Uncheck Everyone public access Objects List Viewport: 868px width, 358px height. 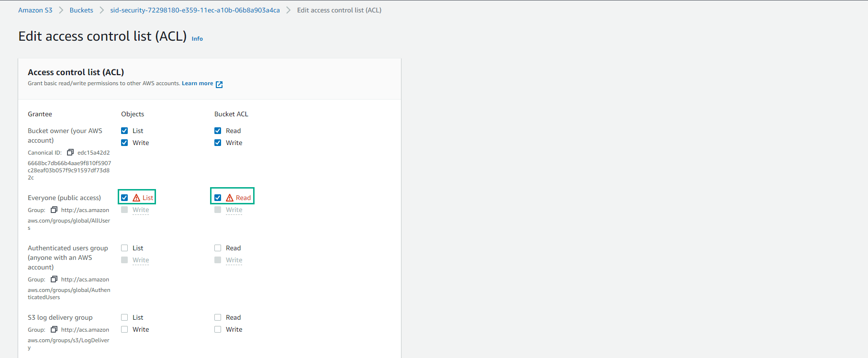click(x=124, y=198)
